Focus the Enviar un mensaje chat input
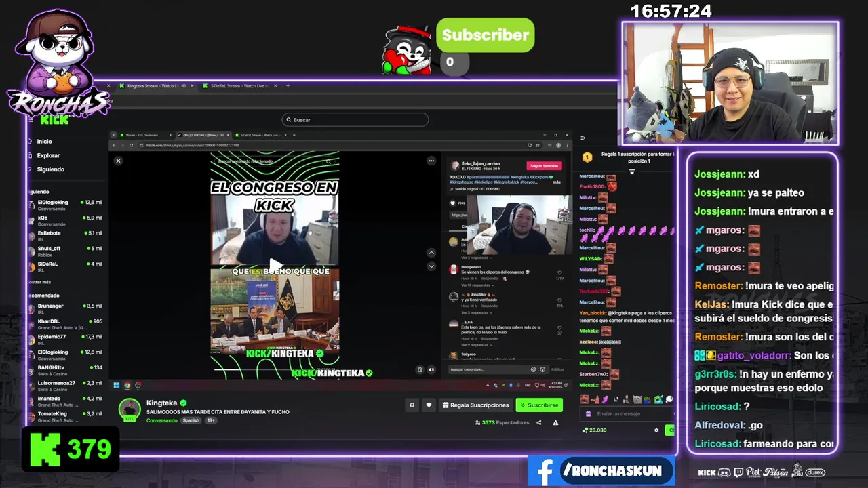 627,413
